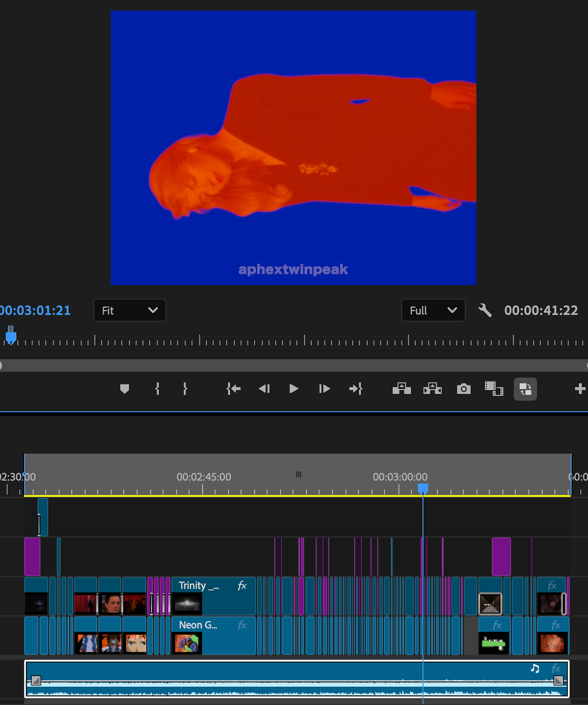Select the purple clip at timeline start

pos(32,556)
